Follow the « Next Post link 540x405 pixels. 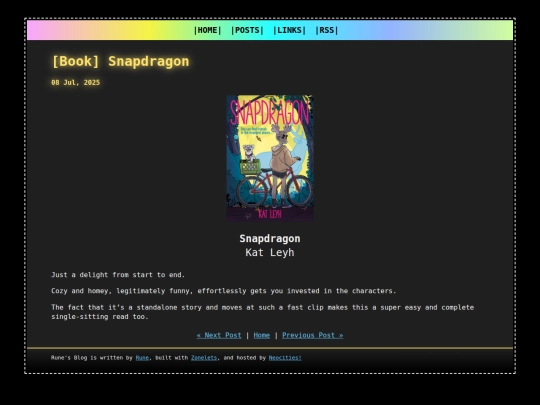219,335
